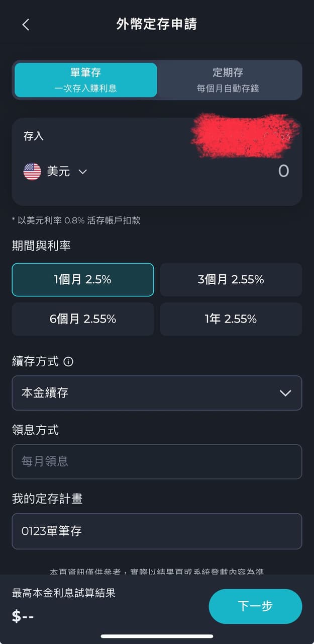Tap the US flag icon
The image size is (314, 644).
pyautogui.click(x=32, y=172)
